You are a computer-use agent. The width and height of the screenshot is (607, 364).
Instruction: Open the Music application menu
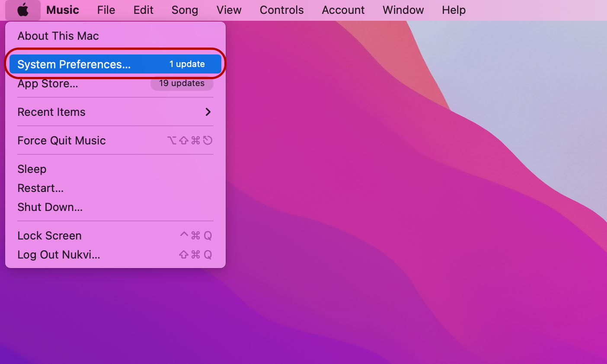(x=63, y=10)
